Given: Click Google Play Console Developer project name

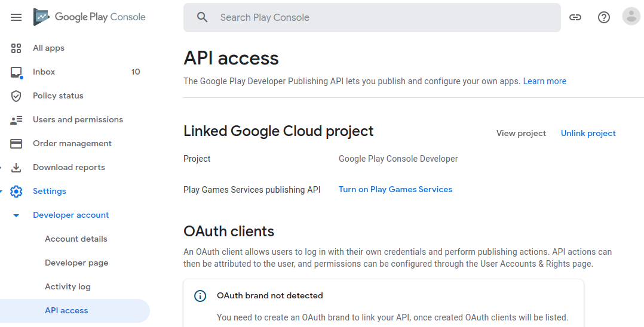Looking at the screenshot, I should tap(398, 159).
